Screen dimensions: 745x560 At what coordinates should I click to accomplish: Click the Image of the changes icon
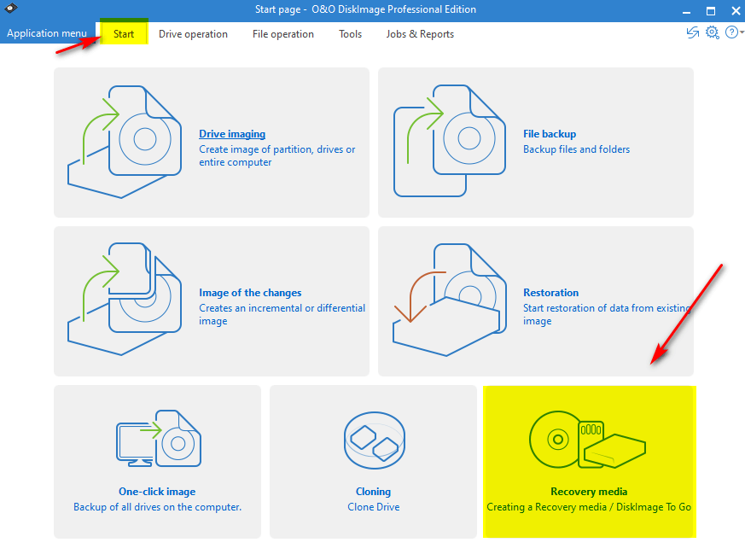pyautogui.click(x=125, y=299)
